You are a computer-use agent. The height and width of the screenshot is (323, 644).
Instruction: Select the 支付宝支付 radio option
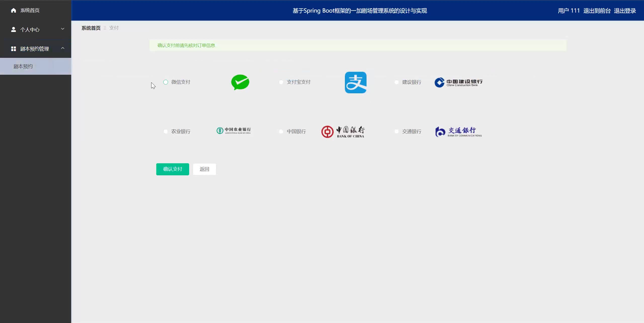coord(281,82)
